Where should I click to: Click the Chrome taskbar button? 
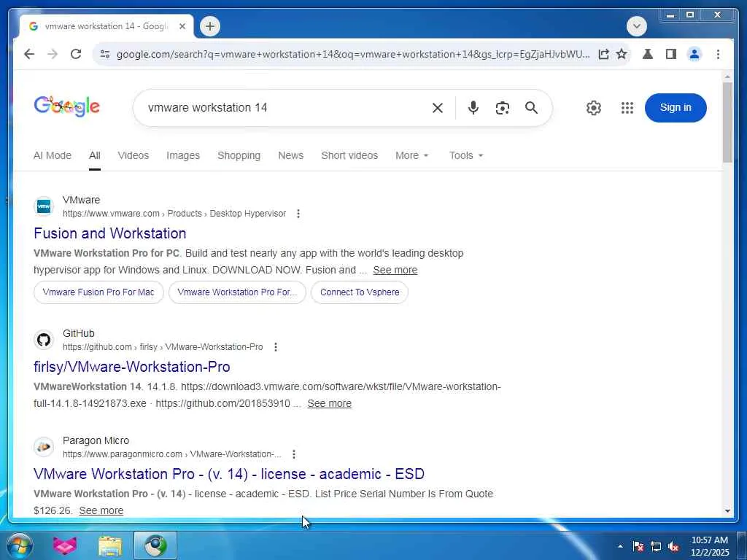pyautogui.click(x=155, y=545)
